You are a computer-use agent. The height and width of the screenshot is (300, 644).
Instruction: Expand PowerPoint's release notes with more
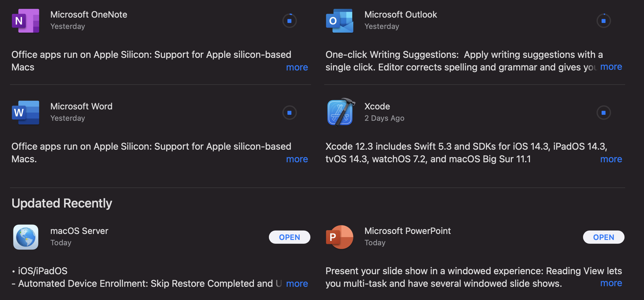[611, 283]
